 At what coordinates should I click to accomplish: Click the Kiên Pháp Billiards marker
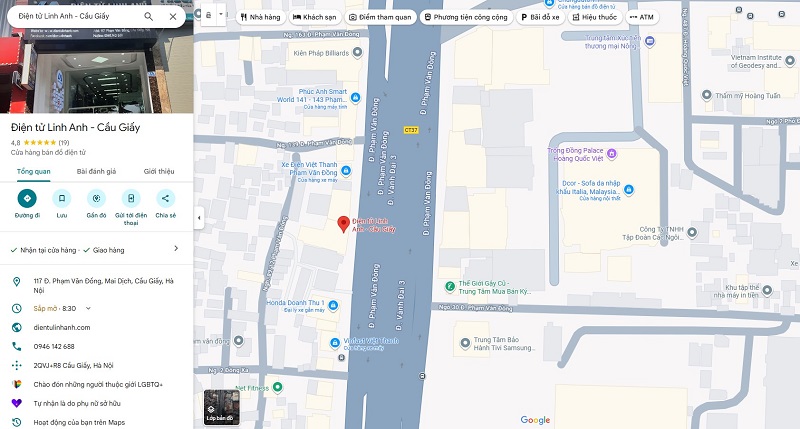[x=358, y=52]
